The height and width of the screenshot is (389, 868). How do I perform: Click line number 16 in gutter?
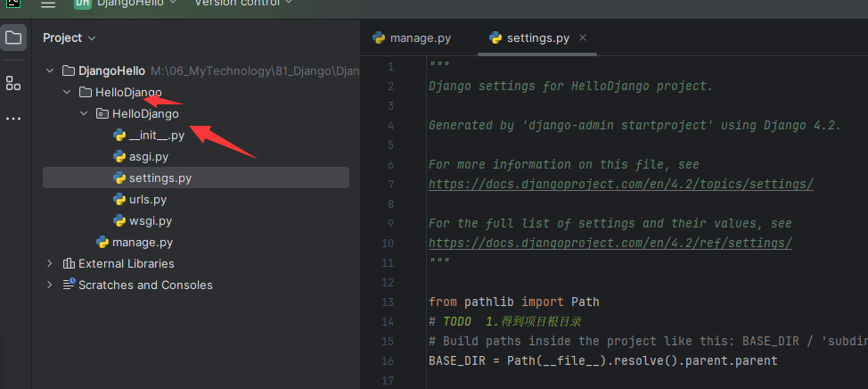coord(388,360)
